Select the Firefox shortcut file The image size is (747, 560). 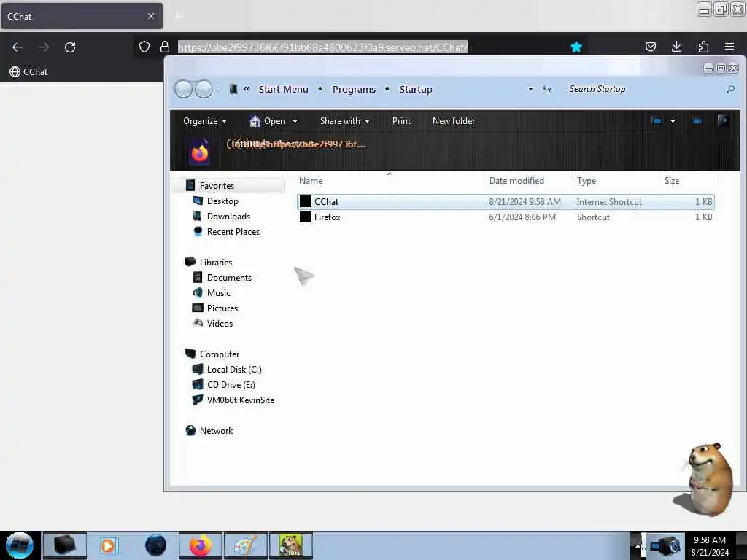click(506, 217)
